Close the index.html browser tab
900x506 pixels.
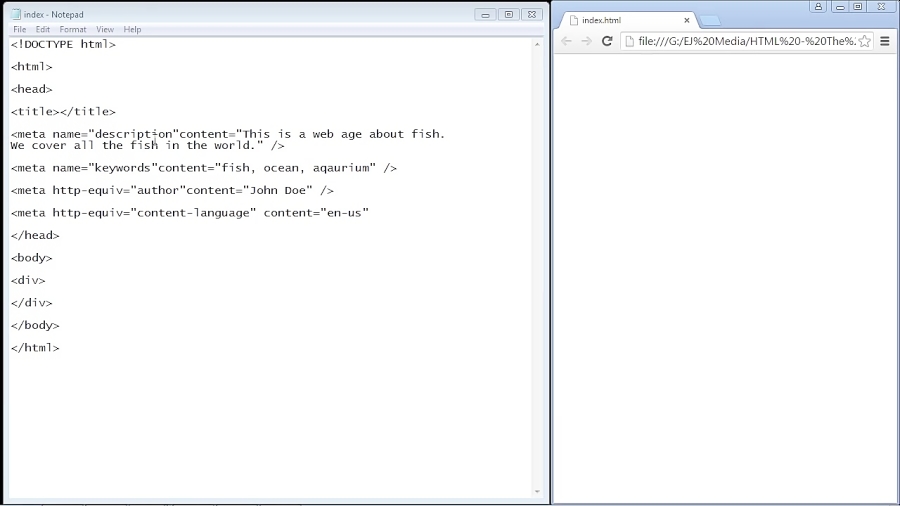tap(687, 20)
